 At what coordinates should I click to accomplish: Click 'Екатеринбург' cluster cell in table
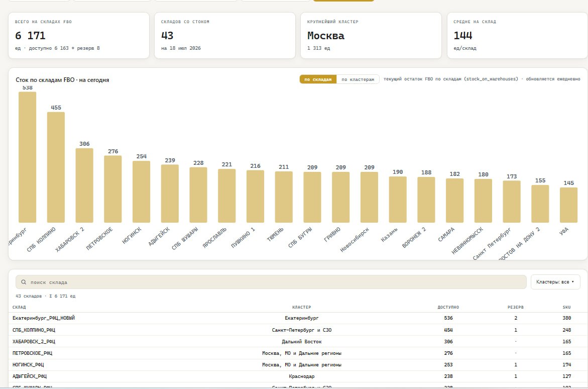301,318
